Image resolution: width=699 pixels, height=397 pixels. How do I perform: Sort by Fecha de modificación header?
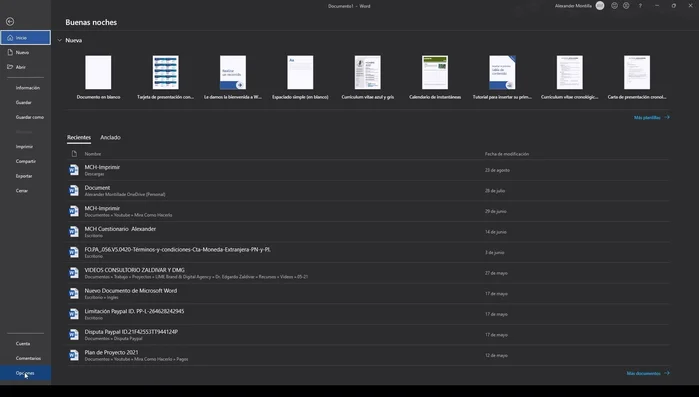click(507, 154)
